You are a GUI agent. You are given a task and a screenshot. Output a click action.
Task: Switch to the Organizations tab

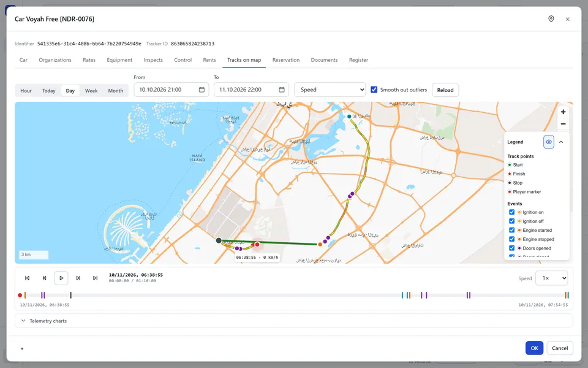(55, 60)
